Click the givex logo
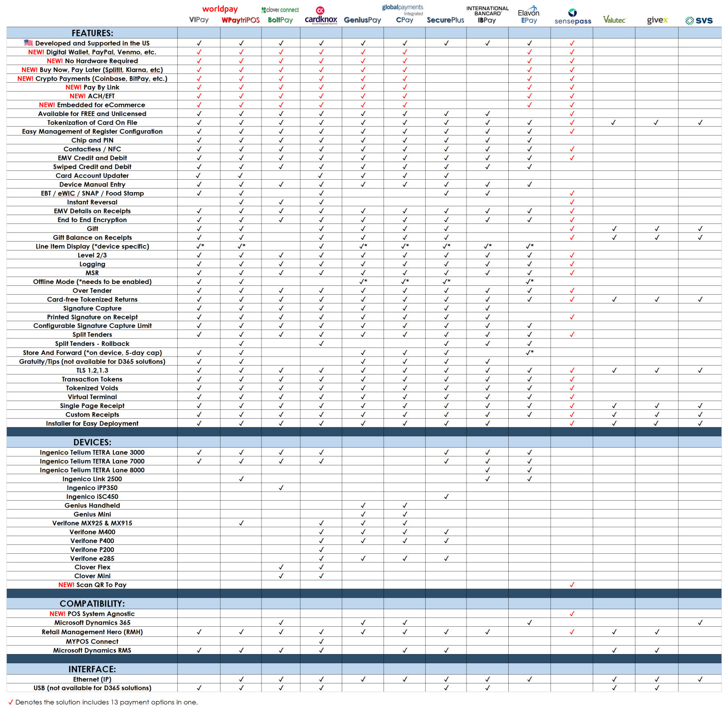This screenshot has height=711, width=728. [657, 20]
